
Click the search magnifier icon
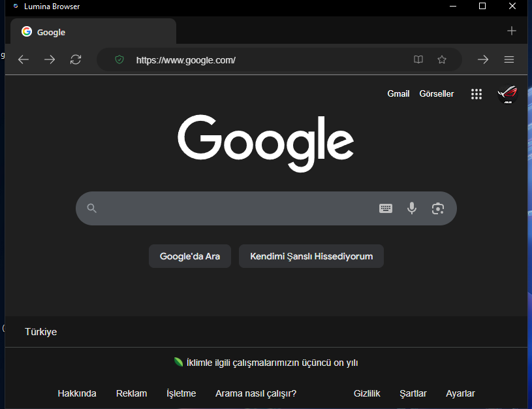point(92,208)
